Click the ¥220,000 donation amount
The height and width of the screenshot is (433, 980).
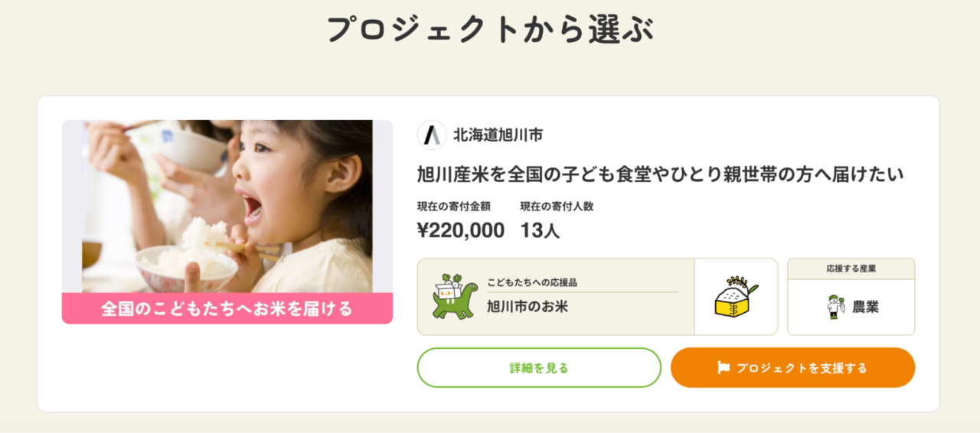461,230
